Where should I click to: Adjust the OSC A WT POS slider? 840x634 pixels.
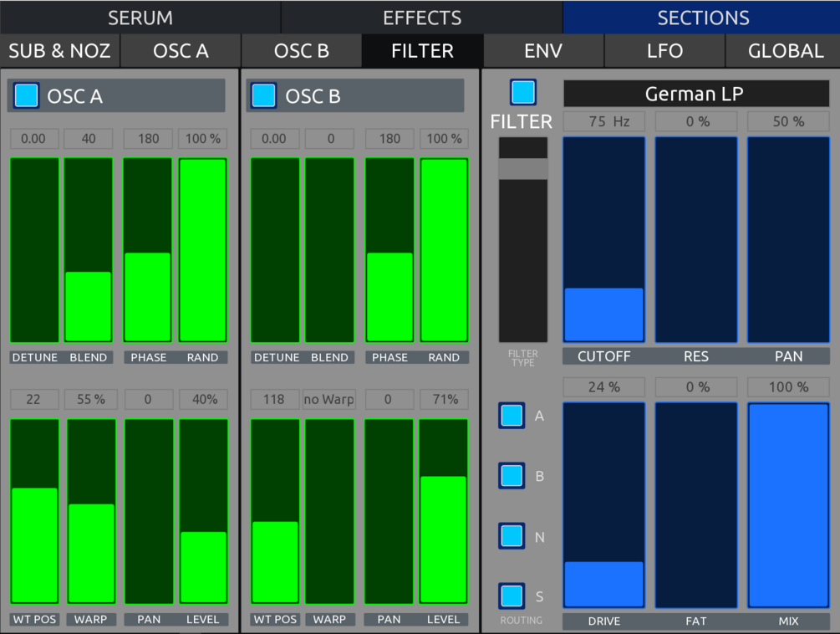(x=34, y=511)
